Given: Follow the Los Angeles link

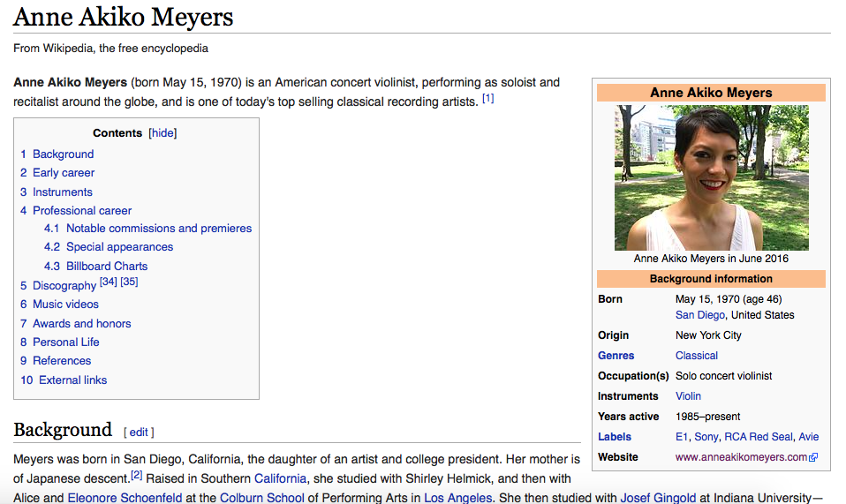Looking at the screenshot, I should click(x=457, y=498).
